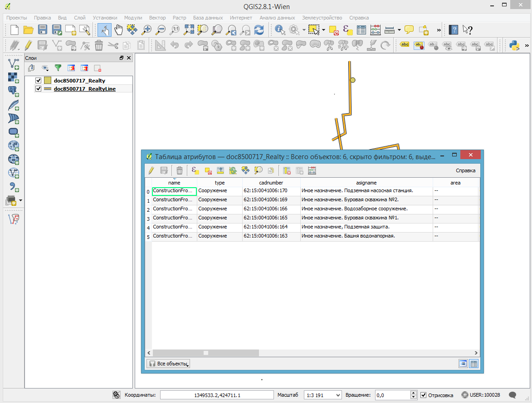Open the Вектор menu
The image size is (532, 403).
157,18
